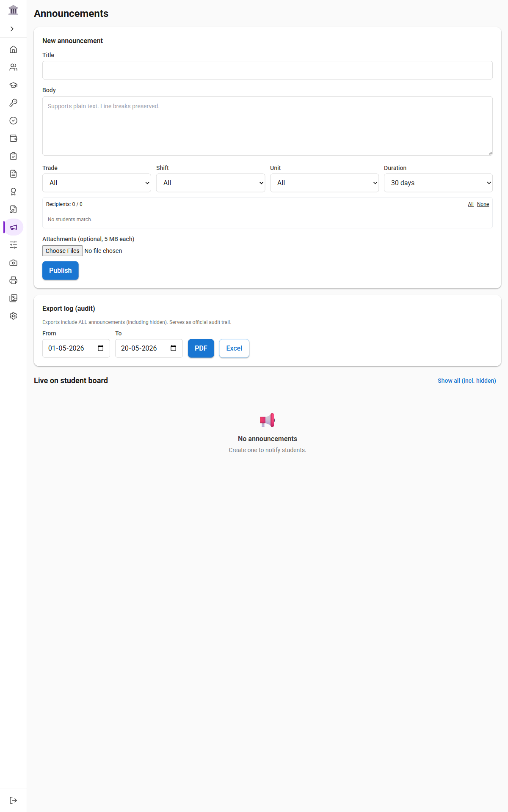Open the Duration dropdown showing 30 days
The image size is (508, 812).
coord(438,183)
